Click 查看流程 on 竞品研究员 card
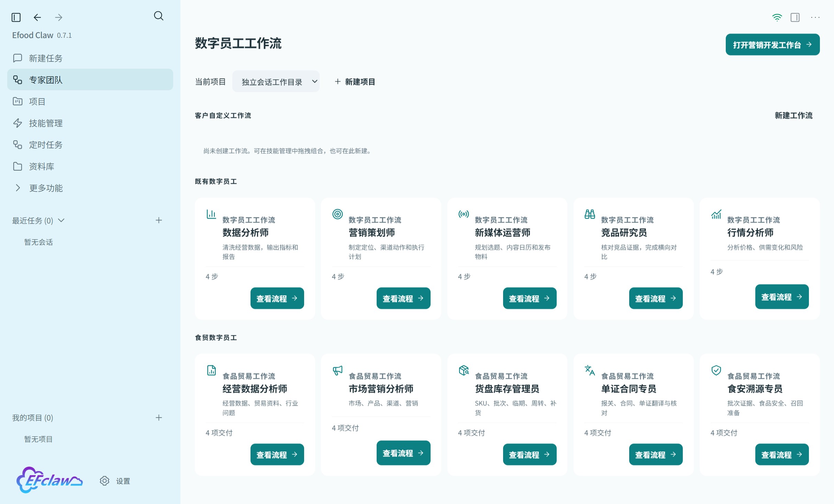Viewport: 834px width, 504px height. click(656, 298)
